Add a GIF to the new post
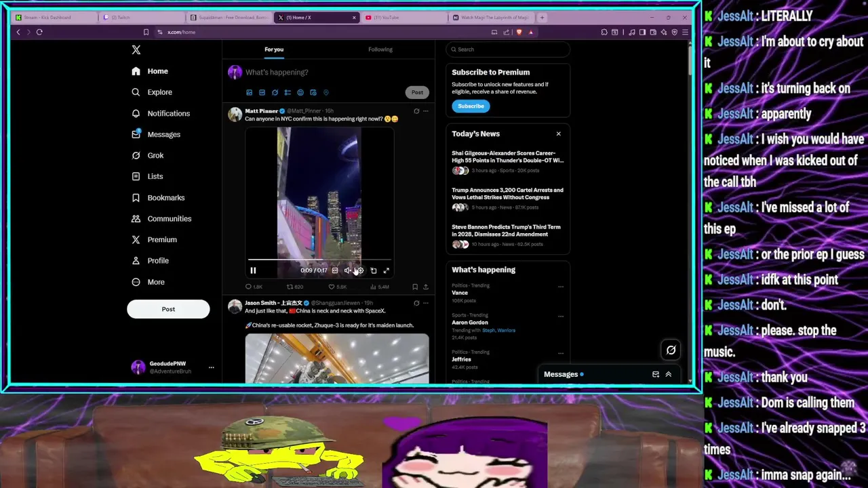 pyautogui.click(x=262, y=92)
